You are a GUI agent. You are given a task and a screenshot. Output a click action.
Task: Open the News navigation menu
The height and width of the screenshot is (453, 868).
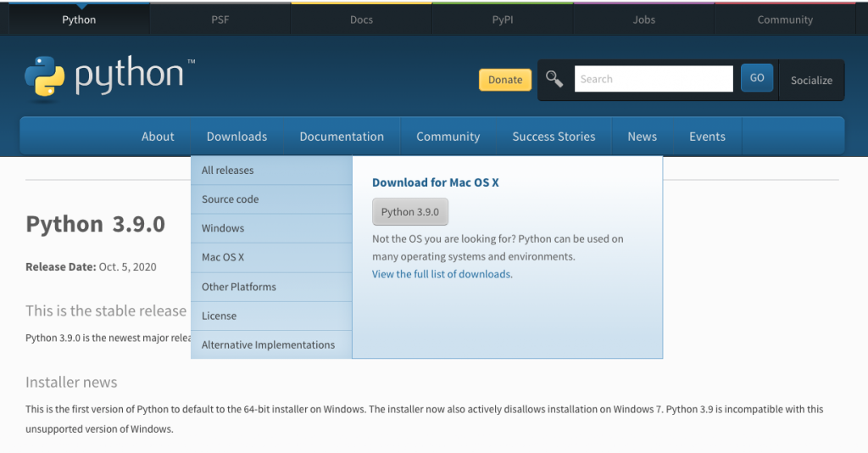coord(643,137)
